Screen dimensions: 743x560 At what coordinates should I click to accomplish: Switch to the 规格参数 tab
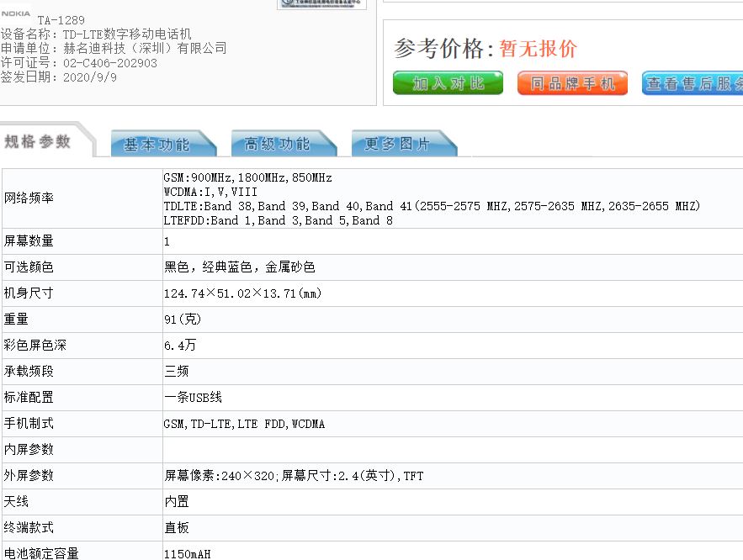(x=39, y=142)
